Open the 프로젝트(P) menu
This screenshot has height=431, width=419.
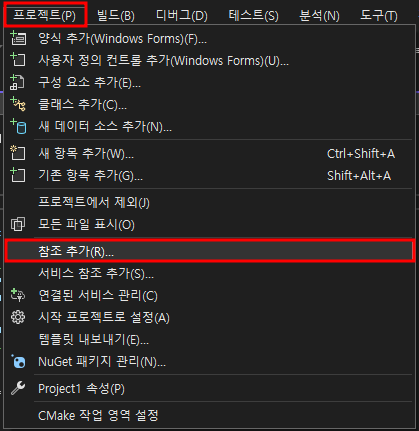coord(45,15)
